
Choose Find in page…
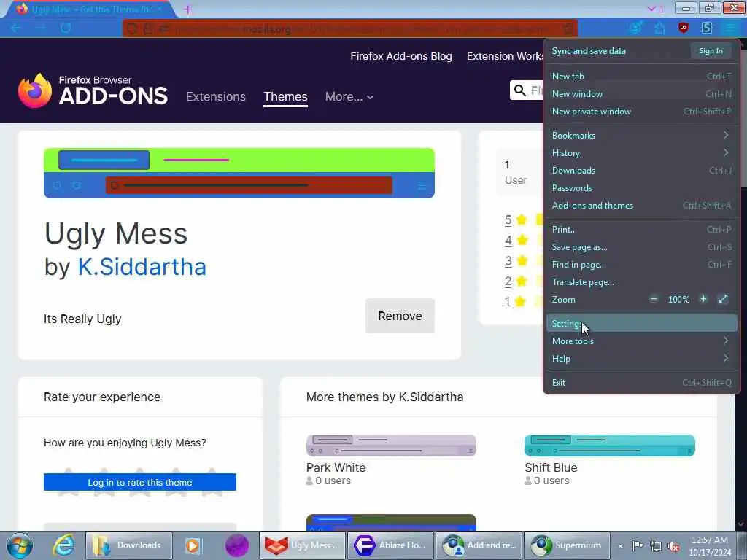641,265
